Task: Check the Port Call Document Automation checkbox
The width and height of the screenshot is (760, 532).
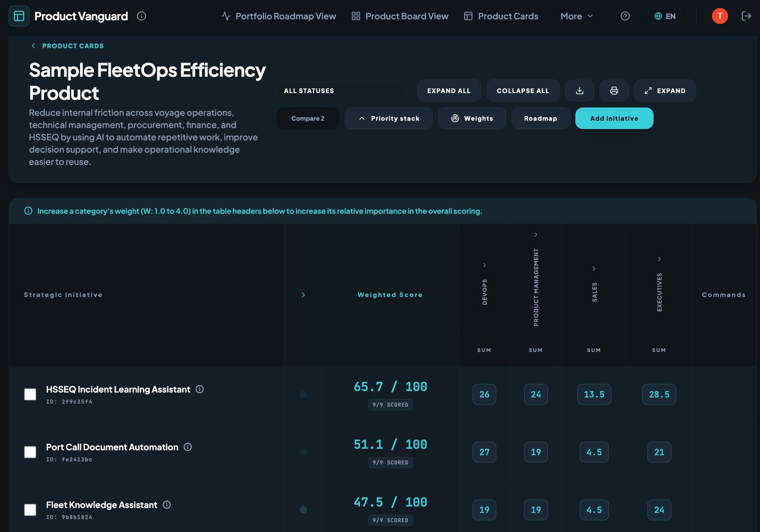Action: point(30,452)
